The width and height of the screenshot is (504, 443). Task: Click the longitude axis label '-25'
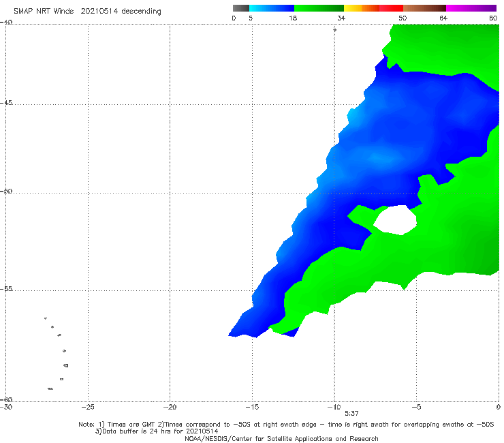coord(88,408)
